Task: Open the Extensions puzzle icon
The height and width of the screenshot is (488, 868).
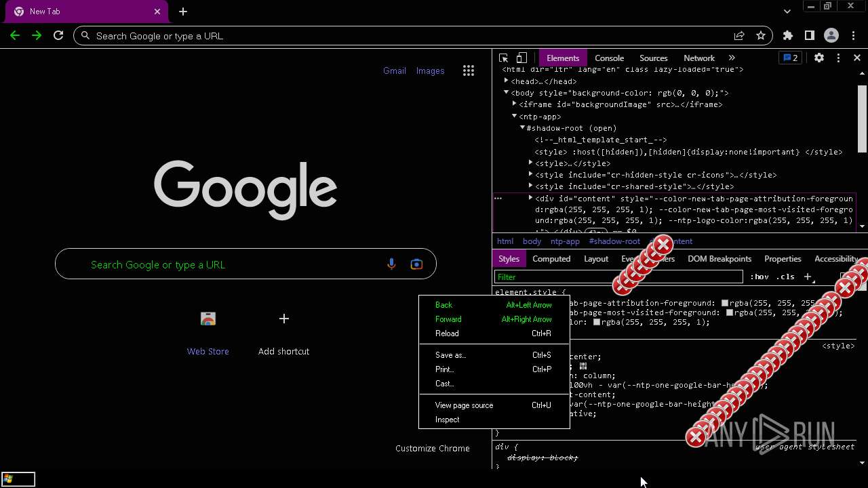Action: [787, 36]
